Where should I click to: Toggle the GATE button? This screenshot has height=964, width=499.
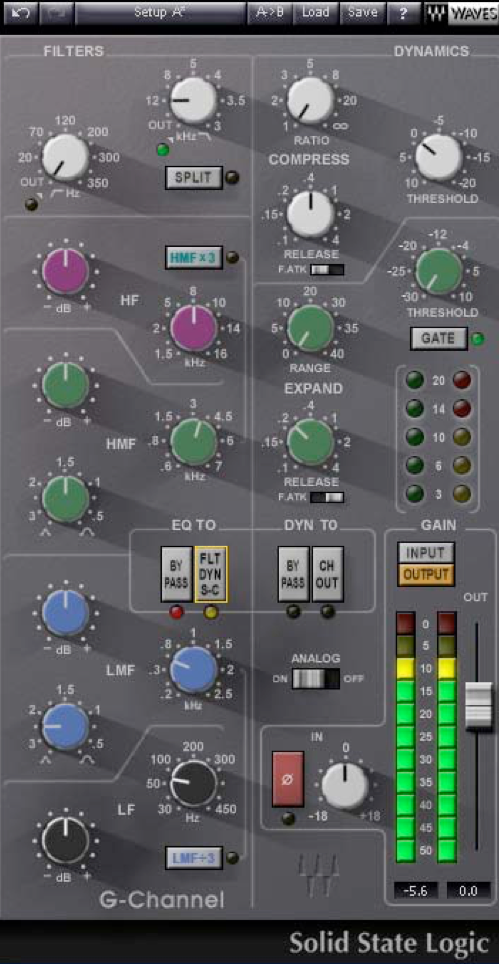439,338
